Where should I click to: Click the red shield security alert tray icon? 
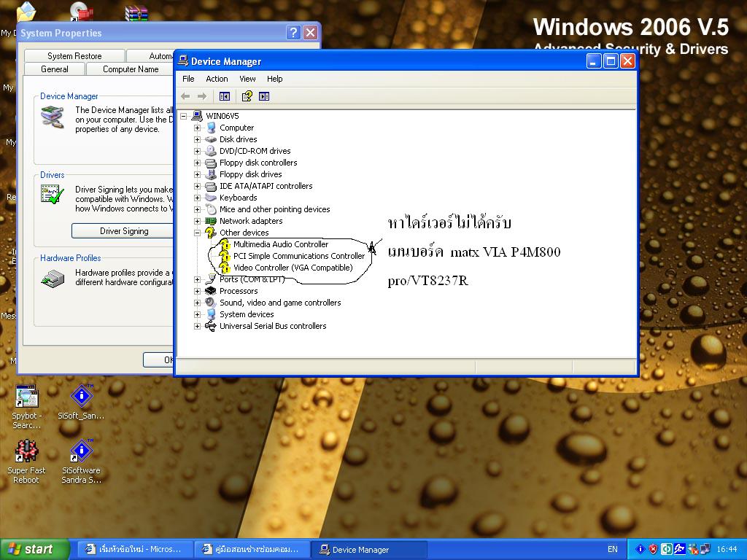(x=653, y=549)
